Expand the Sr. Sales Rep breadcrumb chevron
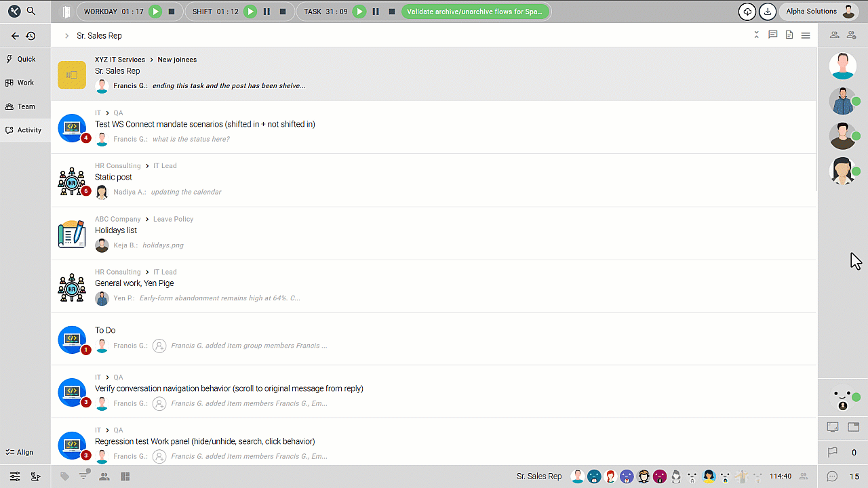 pos(66,35)
